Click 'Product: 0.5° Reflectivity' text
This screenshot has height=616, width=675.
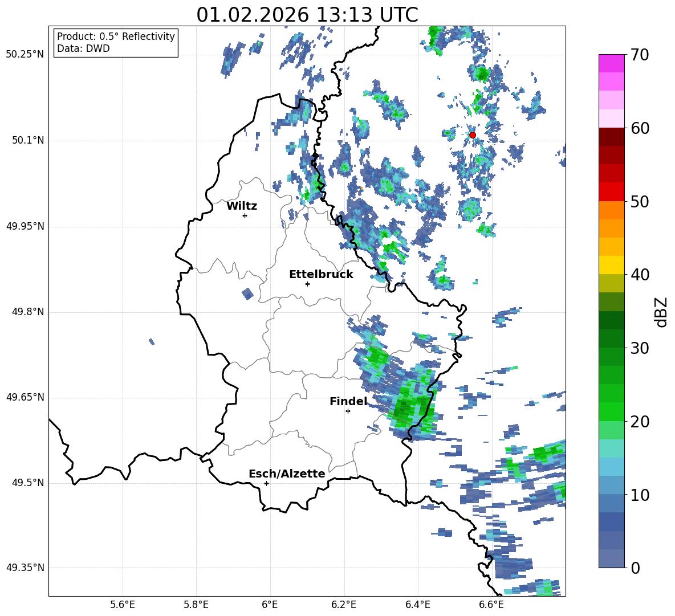pyautogui.click(x=116, y=36)
